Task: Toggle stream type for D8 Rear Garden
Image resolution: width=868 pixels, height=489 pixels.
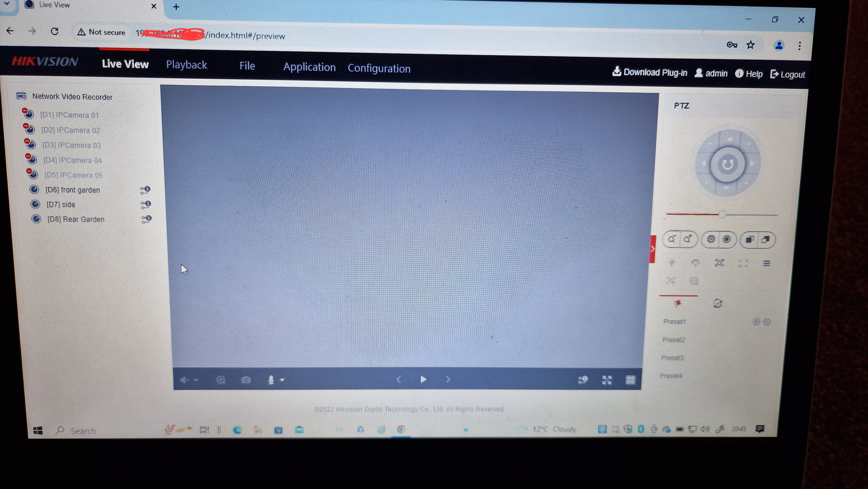Action: click(146, 220)
